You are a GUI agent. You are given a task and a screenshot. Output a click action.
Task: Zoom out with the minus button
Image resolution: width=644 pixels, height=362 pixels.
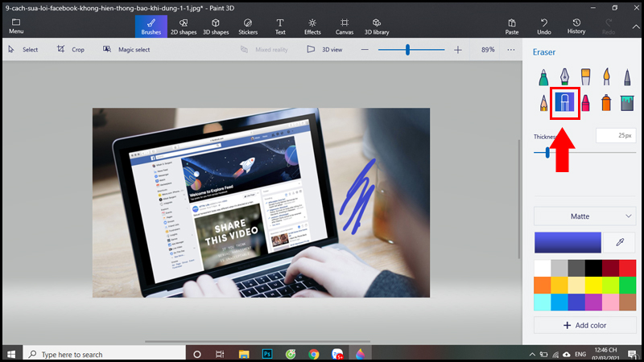[x=365, y=50]
